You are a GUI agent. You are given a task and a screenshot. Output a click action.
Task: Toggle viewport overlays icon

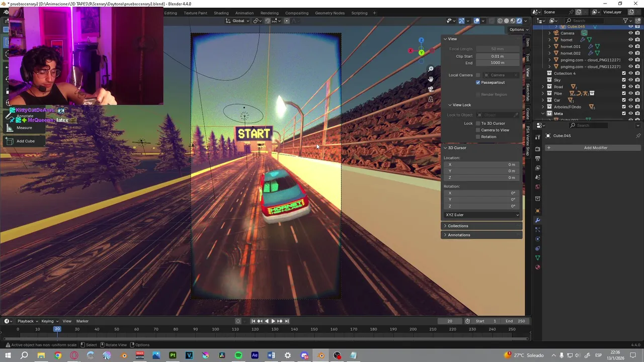tap(476, 21)
